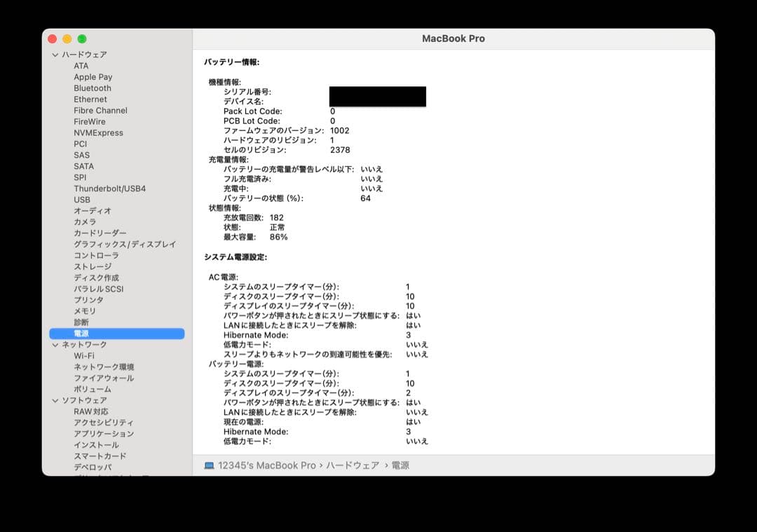The width and height of the screenshot is (757, 532).
Task: Select Apple Pay in the sidebar
Action: [93, 76]
